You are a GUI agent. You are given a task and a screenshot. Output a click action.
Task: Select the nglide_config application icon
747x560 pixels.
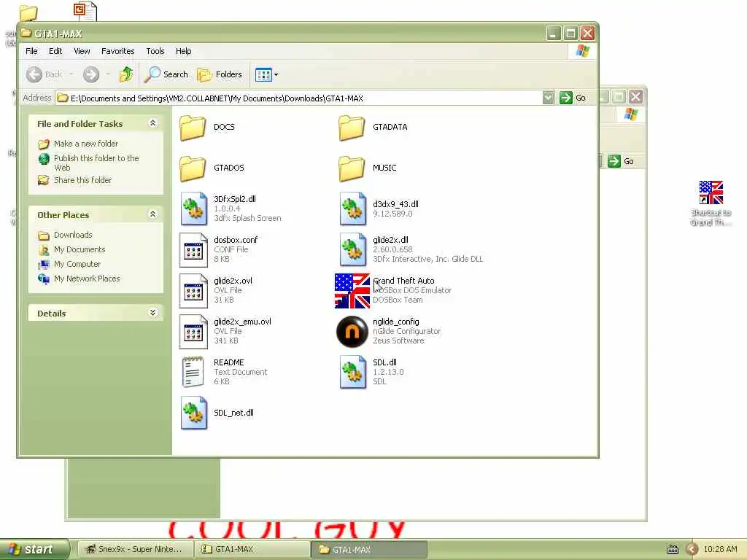(352, 332)
